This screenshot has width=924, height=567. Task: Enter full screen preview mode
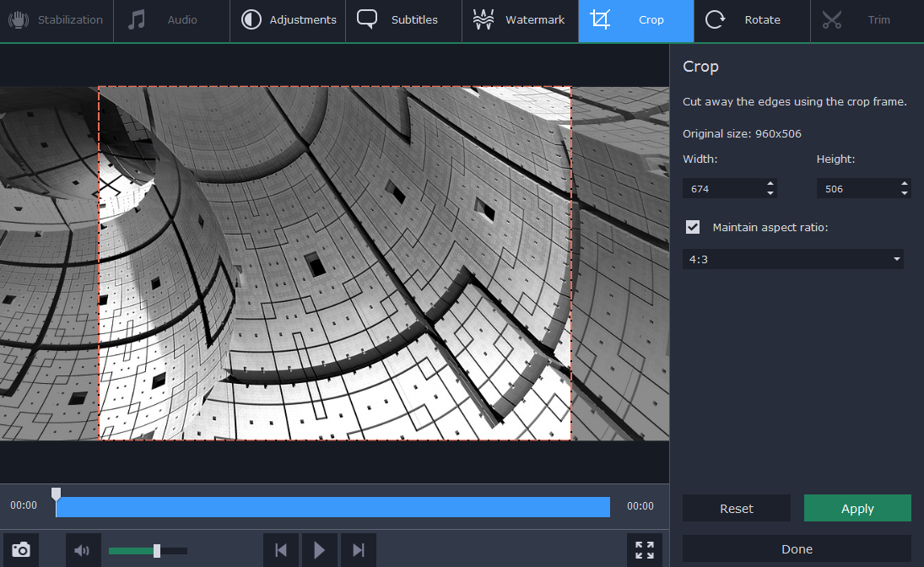pyautogui.click(x=645, y=550)
